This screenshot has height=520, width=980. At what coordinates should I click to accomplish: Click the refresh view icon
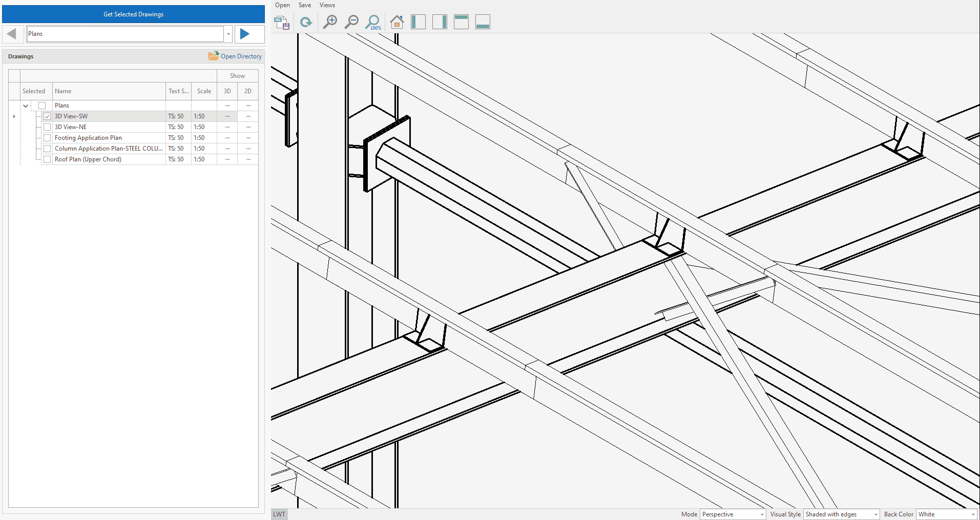click(306, 22)
